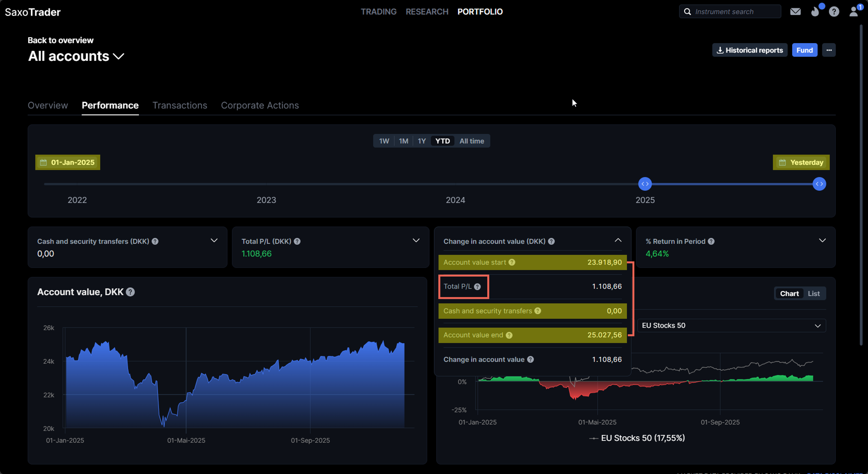Click the blue Fund button
Viewport: 868px width, 474px height.
tap(804, 50)
